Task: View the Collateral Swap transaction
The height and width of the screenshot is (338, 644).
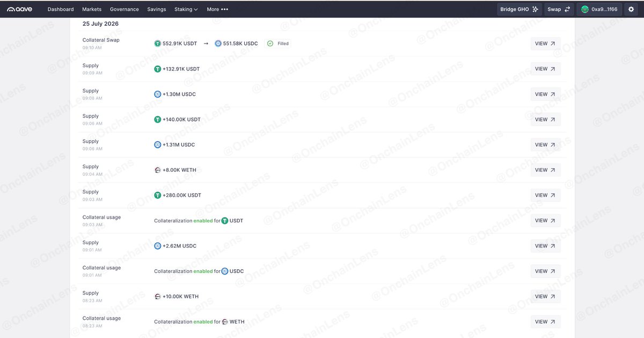Action: tap(545, 44)
